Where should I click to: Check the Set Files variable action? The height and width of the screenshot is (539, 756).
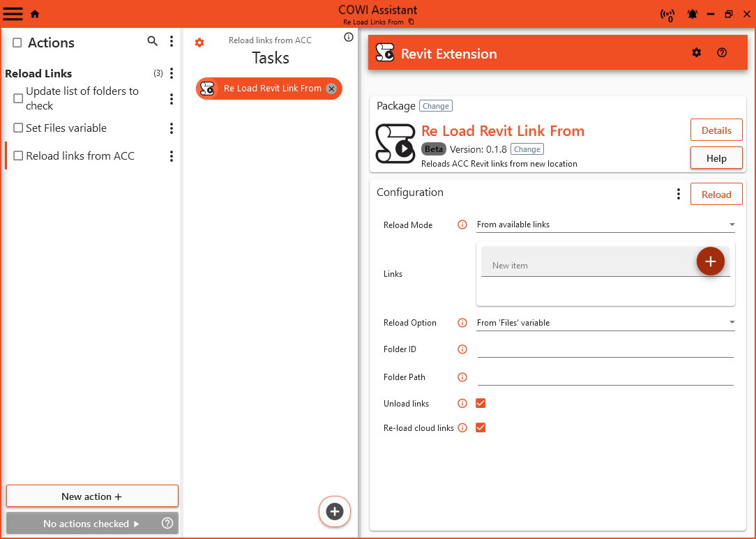pyautogui.click(x=18, y=128)
